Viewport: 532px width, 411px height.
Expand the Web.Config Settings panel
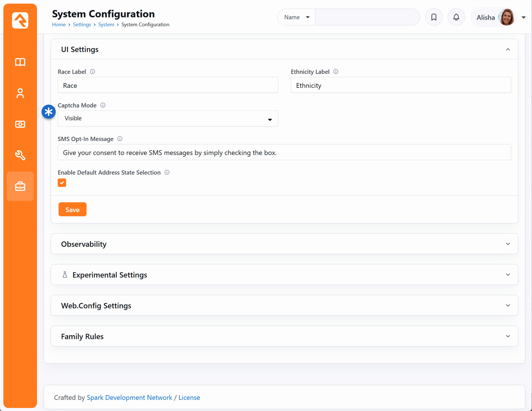point(284,305)
